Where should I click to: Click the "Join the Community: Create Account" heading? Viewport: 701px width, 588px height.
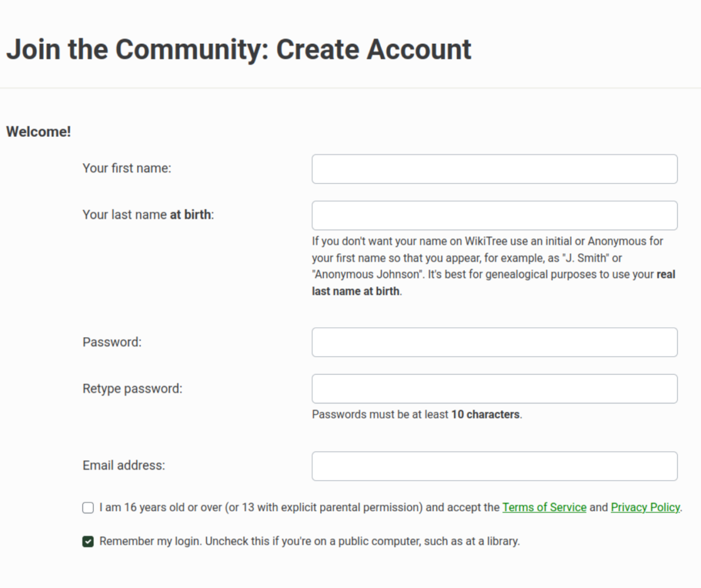pyautogui.click(x=238, y=49)
